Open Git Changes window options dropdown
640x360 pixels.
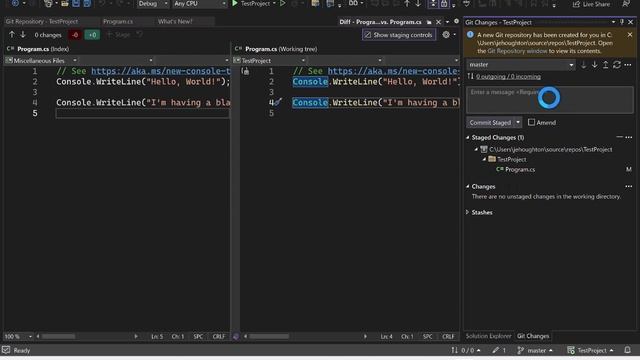[613, 22]
